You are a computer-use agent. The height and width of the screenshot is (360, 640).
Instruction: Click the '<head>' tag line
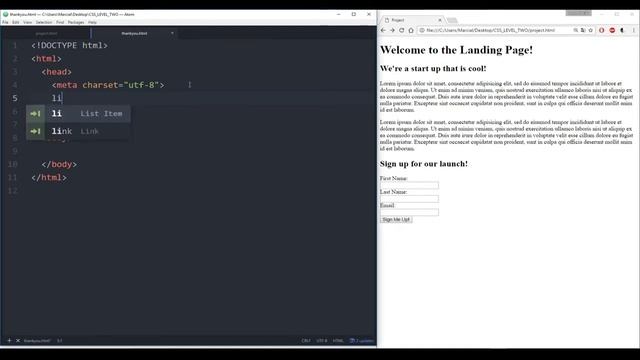click(x=56, y=72)
